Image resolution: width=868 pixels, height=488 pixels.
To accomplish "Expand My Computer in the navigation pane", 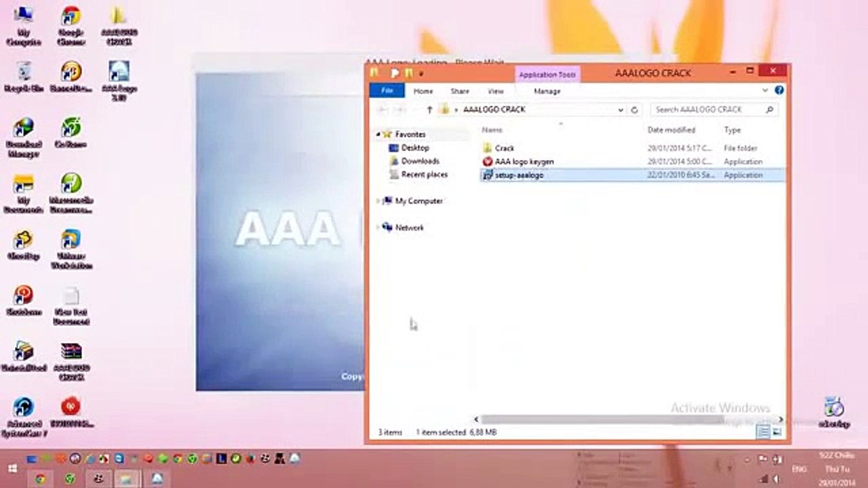I will tap(378, 201).
